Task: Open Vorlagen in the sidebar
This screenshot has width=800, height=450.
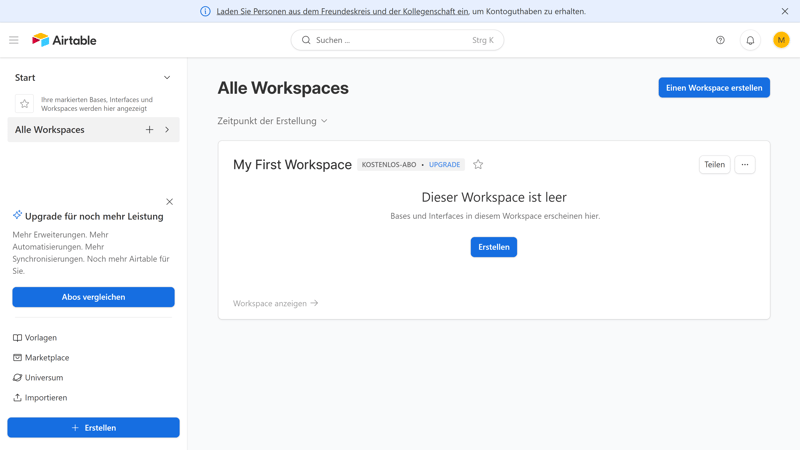Action: pyautogui.click(x=40, y=338)
